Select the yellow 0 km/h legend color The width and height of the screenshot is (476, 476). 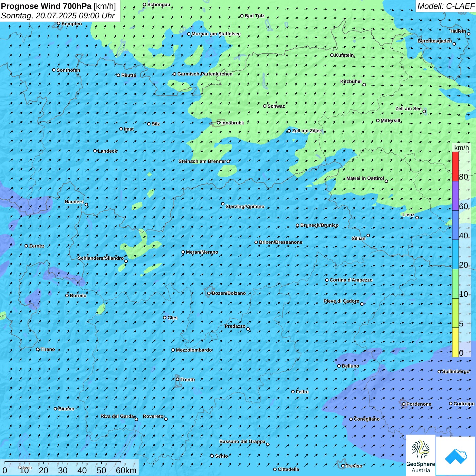[x=455, y=342]
